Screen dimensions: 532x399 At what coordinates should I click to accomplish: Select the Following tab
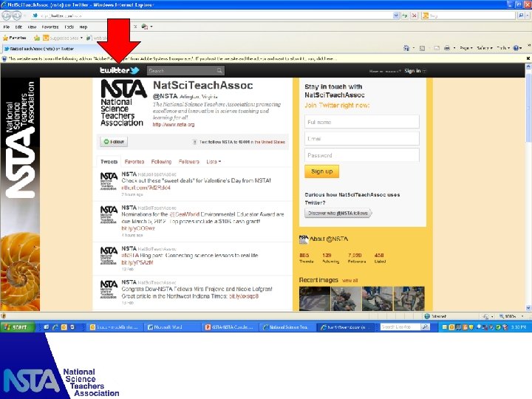click(161, 162)
